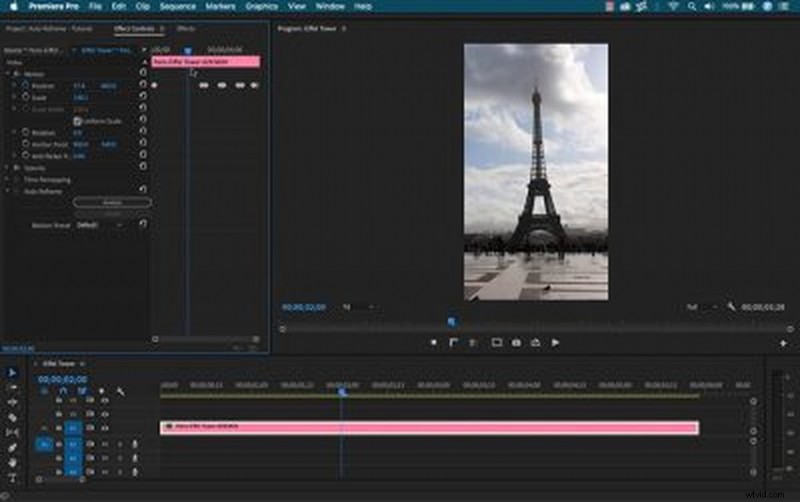Click the Wi-Fi icon in the menu bar
This screenshot has width=800, height=502.
pyautogui.click(x=673, y=7)
